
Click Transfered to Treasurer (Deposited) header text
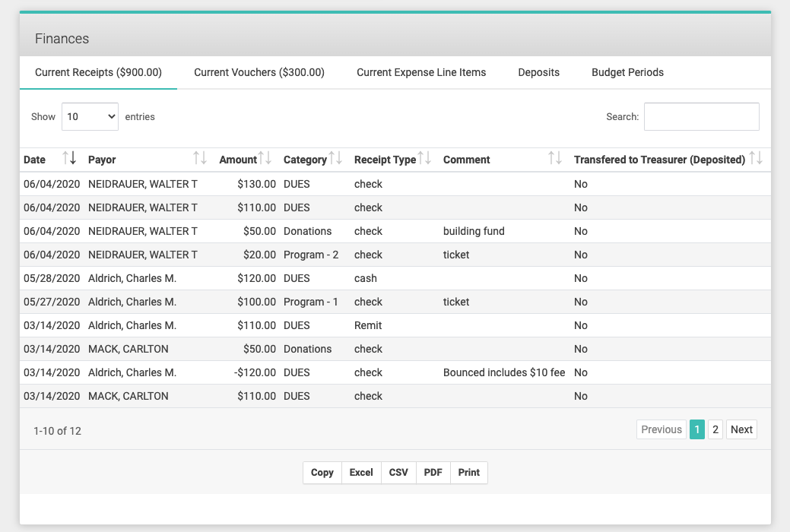(x=659, y=160)
